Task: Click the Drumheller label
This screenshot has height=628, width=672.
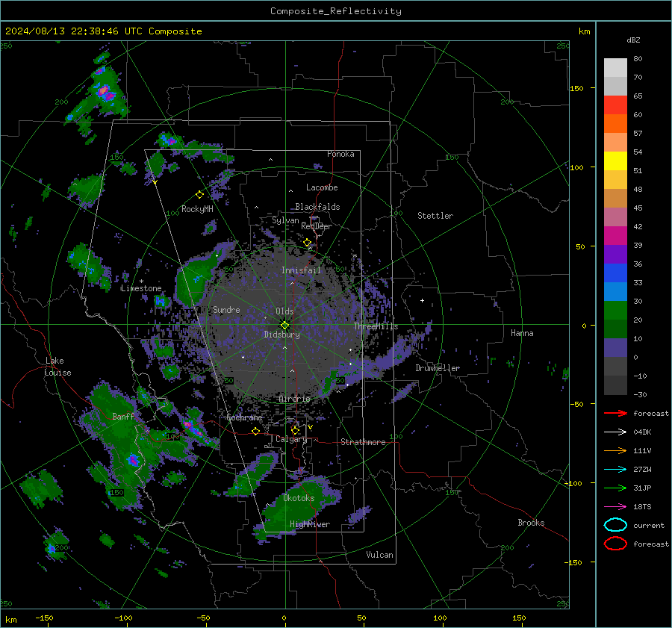Action: pos(438,368)
